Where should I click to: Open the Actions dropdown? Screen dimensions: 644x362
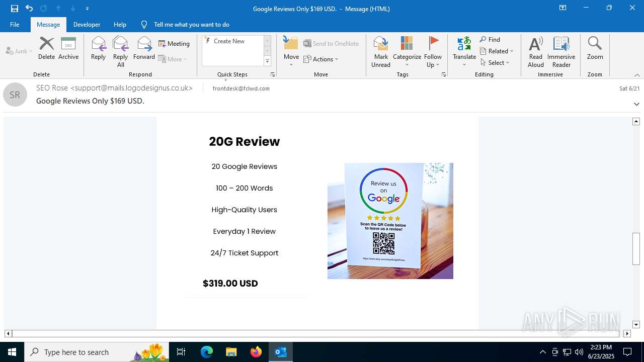(x=321, y=59)
